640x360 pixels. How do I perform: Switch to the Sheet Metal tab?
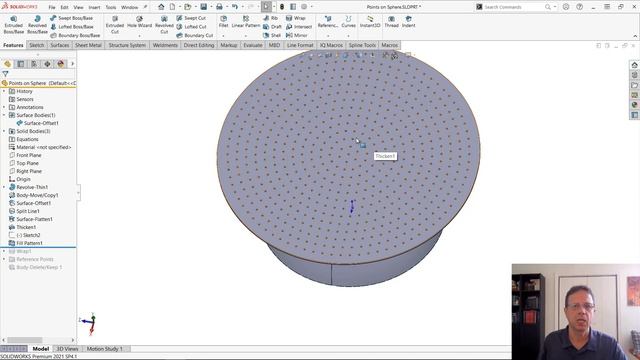click(88, 45)
